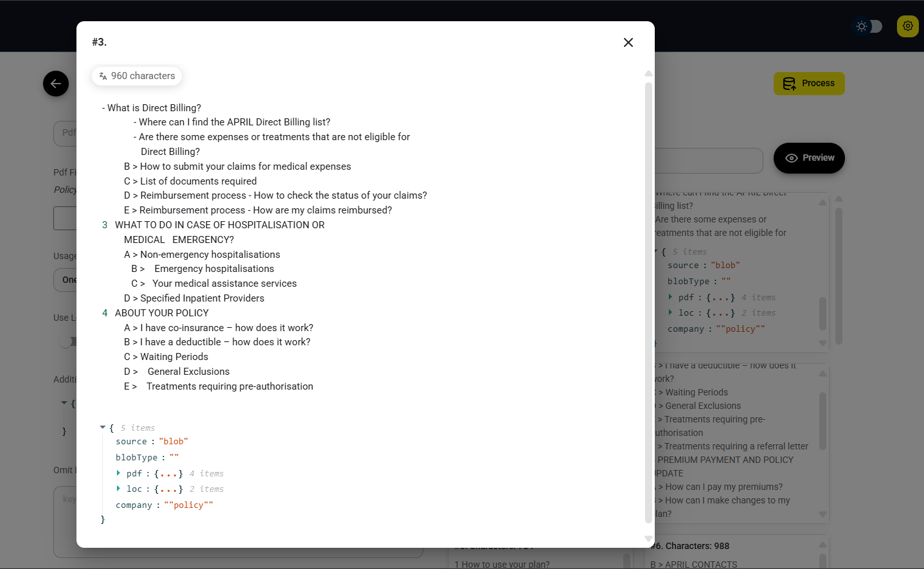Click the Preview button
Image resolution: width=924 pixels, height=569 pixels.
point(808,158)
